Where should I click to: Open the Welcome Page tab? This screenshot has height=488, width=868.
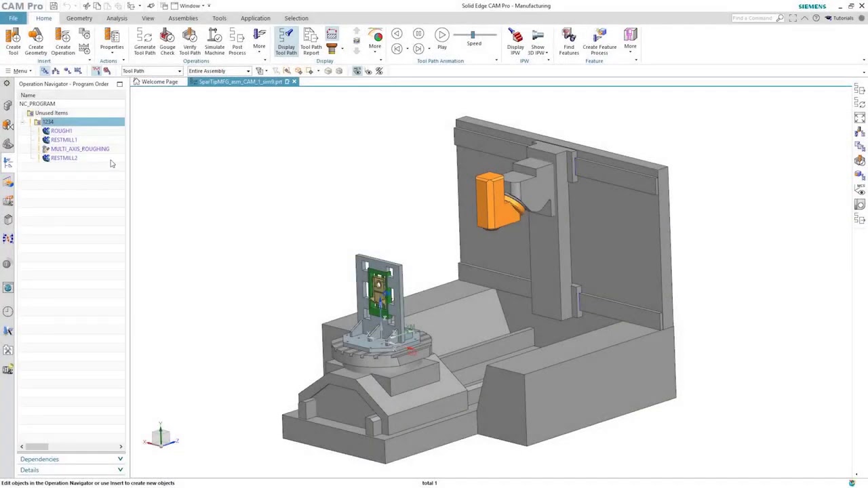point(159,82)
